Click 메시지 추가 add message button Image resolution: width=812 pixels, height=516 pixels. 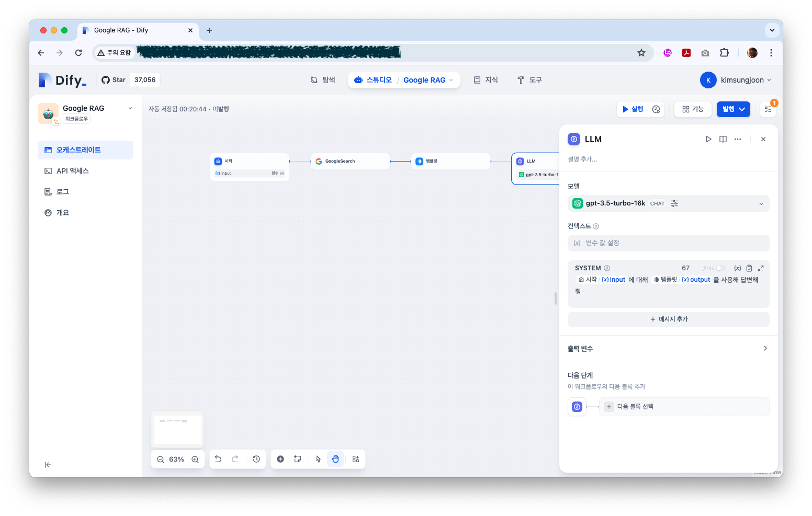click(668, 319)
